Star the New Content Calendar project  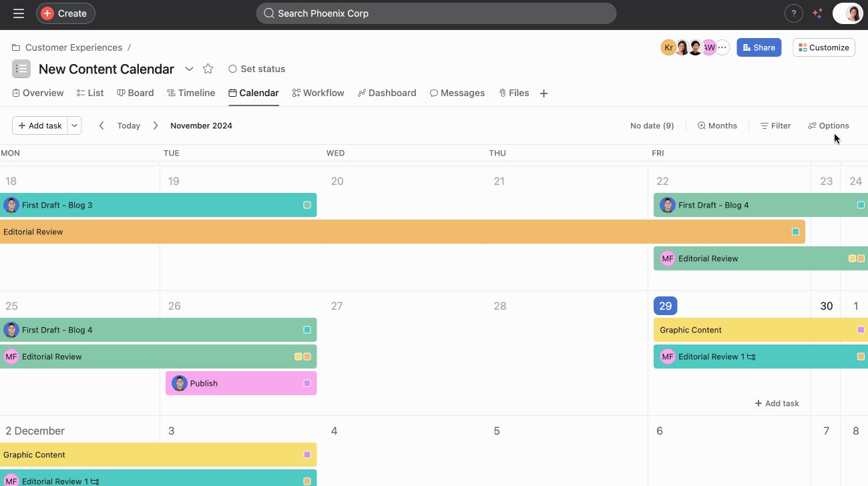(208, 69)
